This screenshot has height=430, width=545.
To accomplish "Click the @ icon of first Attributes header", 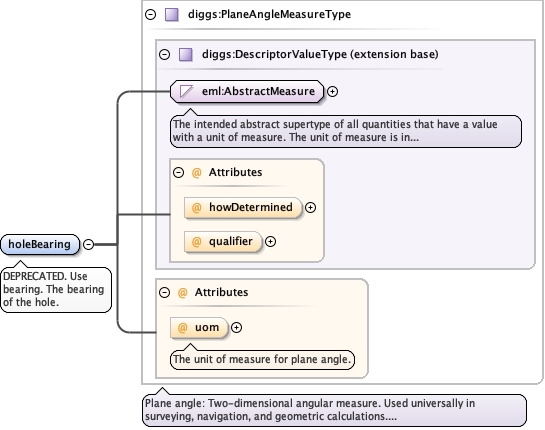I will tap(196, 172).
